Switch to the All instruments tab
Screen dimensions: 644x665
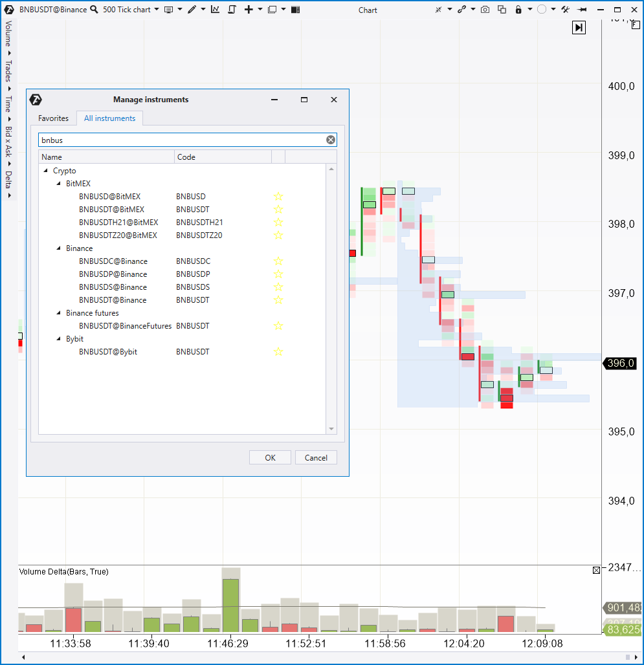click(109, 118)
